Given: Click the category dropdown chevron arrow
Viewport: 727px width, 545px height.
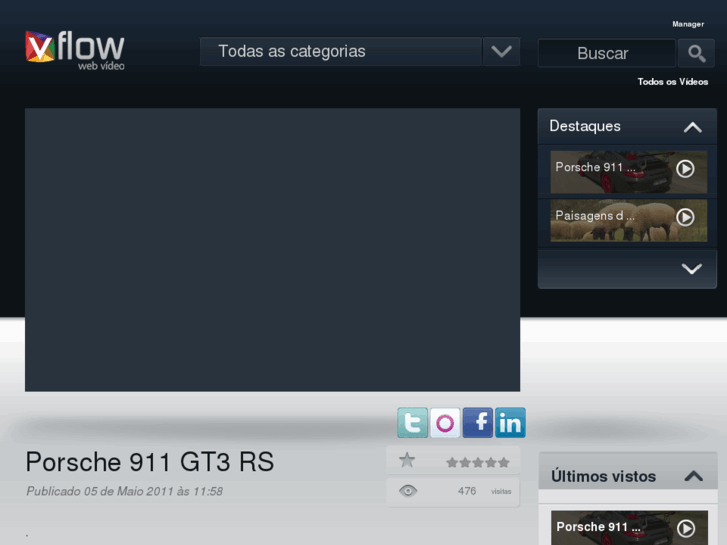Looking at the screenshot, I should coord(501,51).
